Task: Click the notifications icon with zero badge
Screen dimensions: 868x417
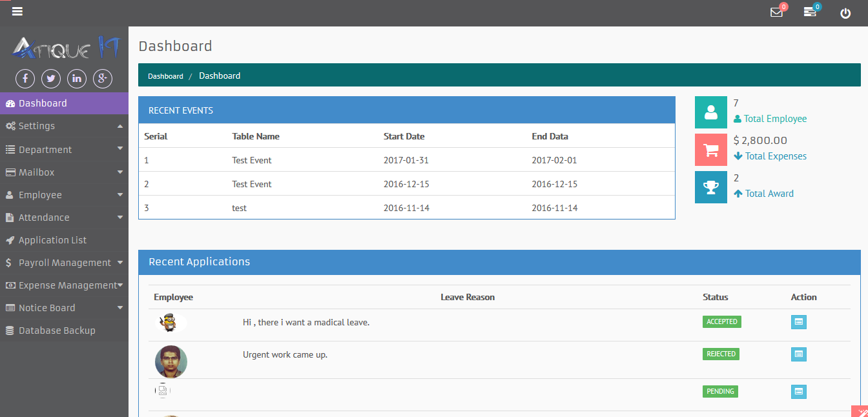Action: (x=811, y=12)
